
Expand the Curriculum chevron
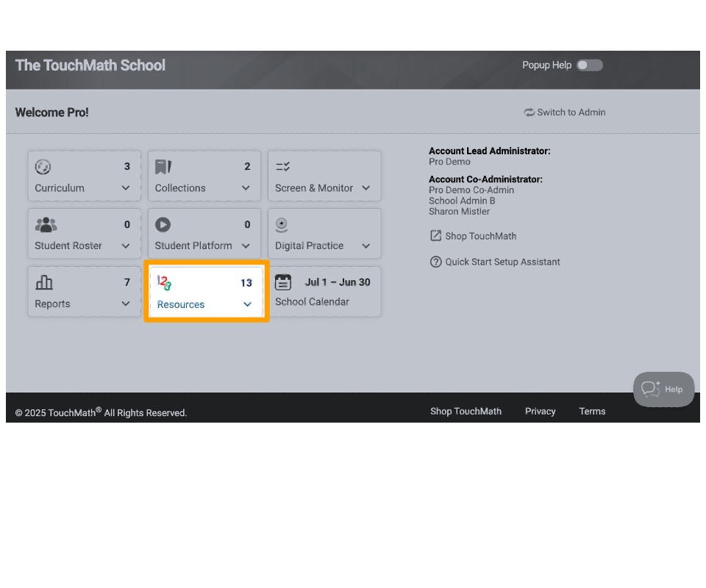(126, 188)
